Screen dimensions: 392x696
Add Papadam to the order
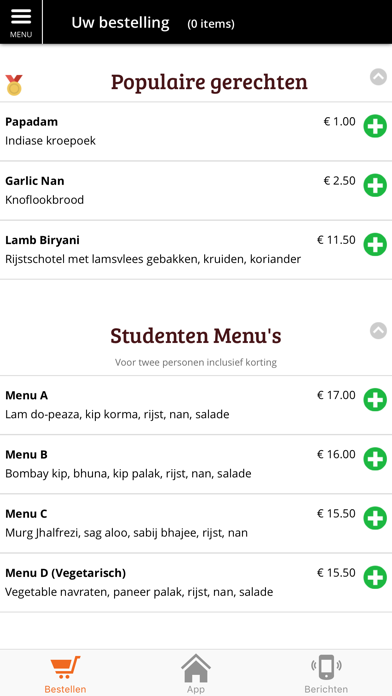[x=375, y=126]
